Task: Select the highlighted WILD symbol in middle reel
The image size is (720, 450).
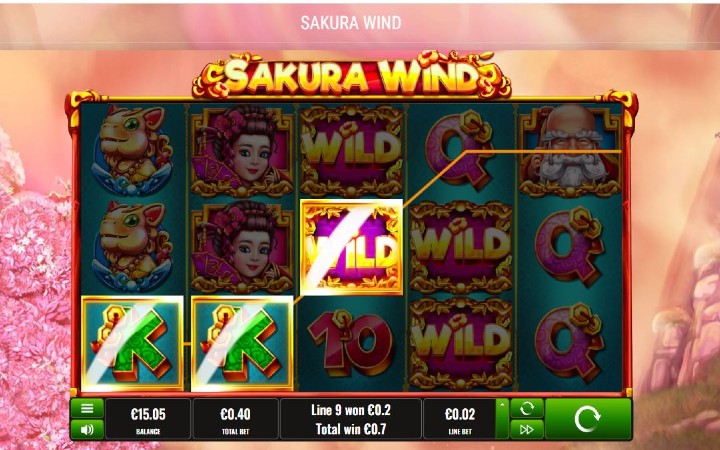Action: coord(351,247)
